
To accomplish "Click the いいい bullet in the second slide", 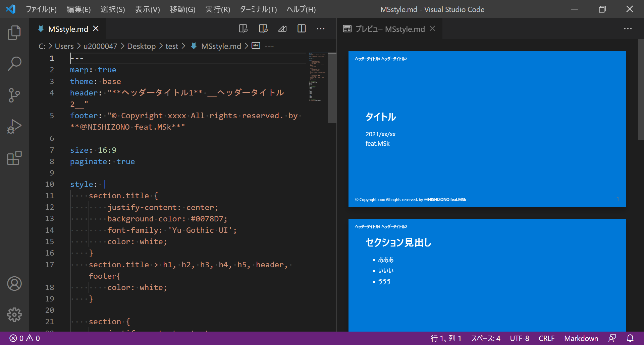I will pos(386,271).
